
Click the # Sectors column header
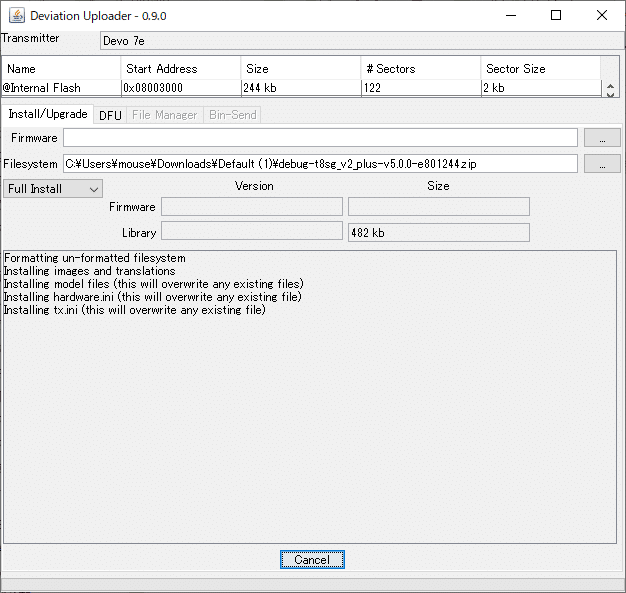(x=421, y=69)
